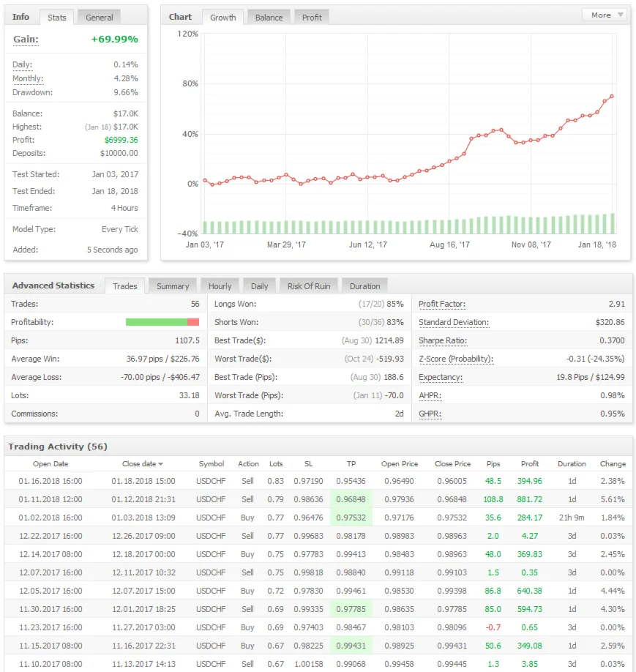Image resolution: width=636 pixels, height=672 pixels.
Task: Click the Gain label in Info panel
Action: coord(26,40)
